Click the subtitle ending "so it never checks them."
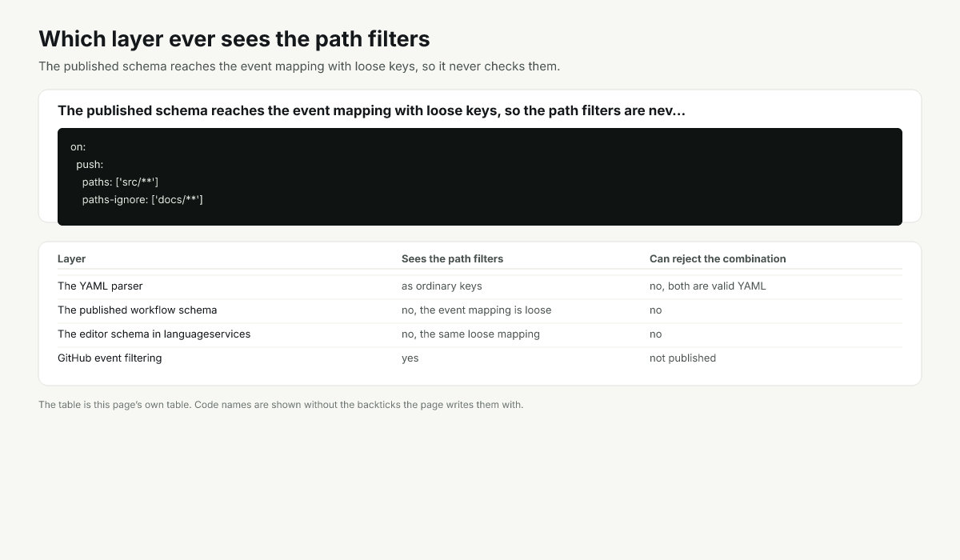The image size is (960, 560). click(x=299, y=66)
